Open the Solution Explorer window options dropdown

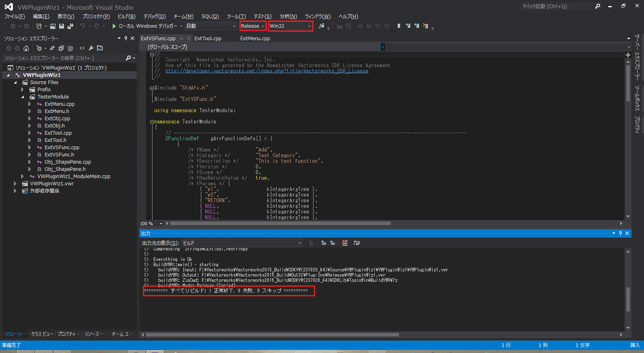tap(119, 38)
